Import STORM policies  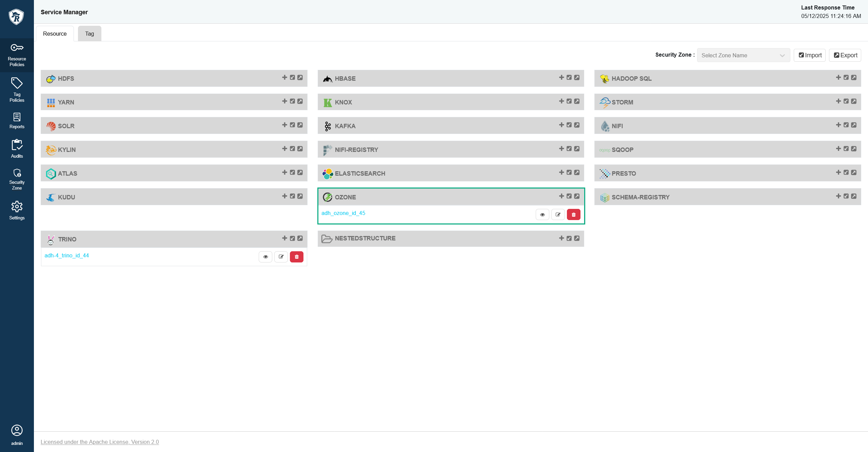click(x=846, y=101)
